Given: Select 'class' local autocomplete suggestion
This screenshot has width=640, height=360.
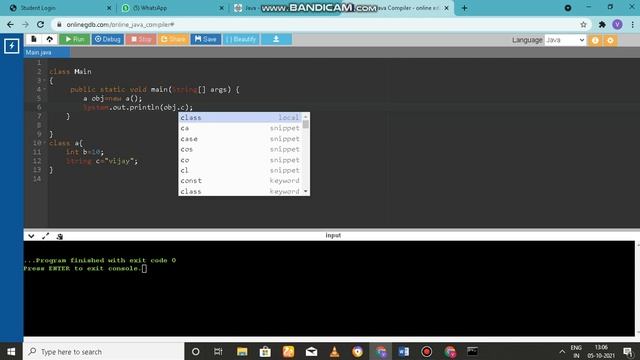Looking at the screenshot, I should point(240,118).
